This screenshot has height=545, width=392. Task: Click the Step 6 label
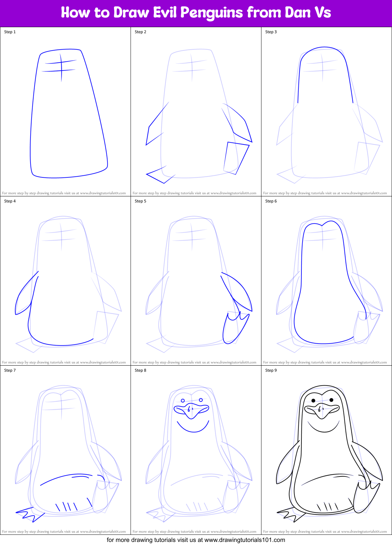(x=271, y=201)
